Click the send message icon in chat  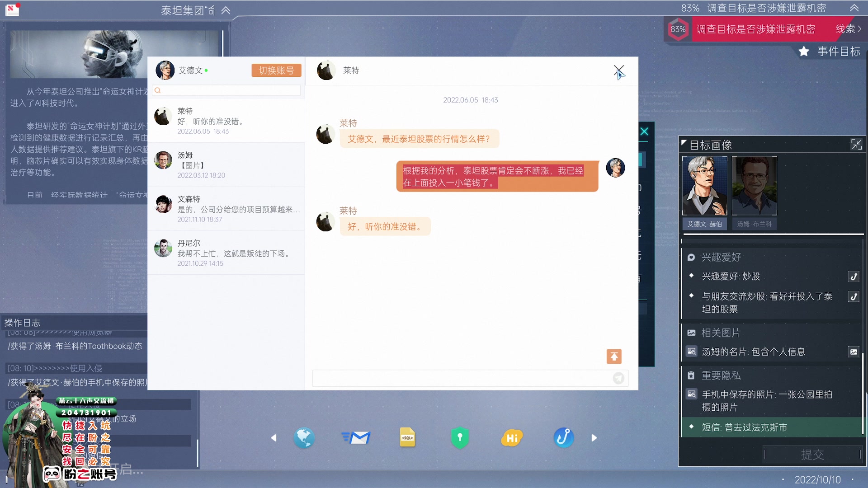(x=618, y=378)
